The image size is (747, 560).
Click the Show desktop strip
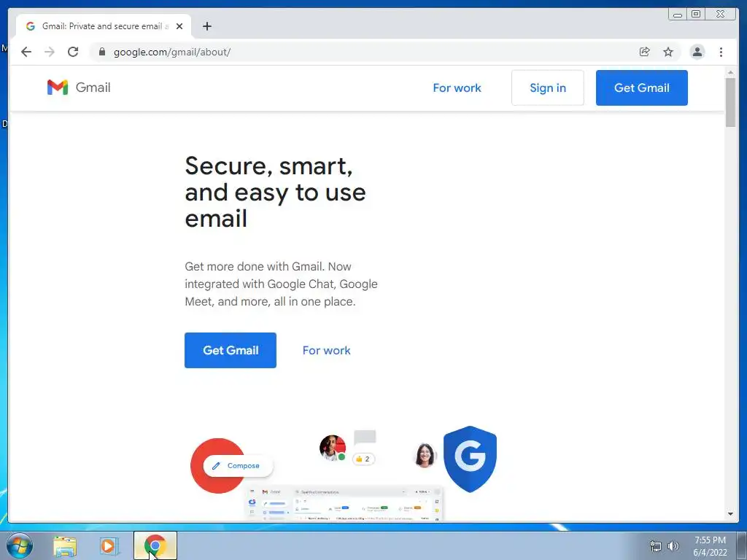point(741,545)
